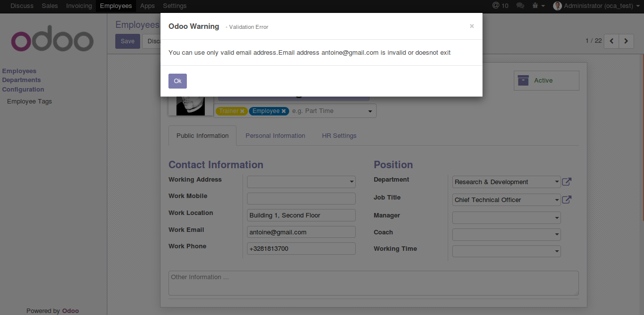Screen dimensions: 644x315
Task: Click the Other Information text area
Action: tap(374, 283)
